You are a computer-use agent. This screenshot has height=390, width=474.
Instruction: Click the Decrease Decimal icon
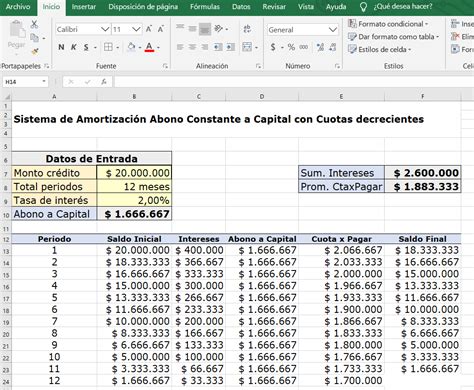[333, 47]
